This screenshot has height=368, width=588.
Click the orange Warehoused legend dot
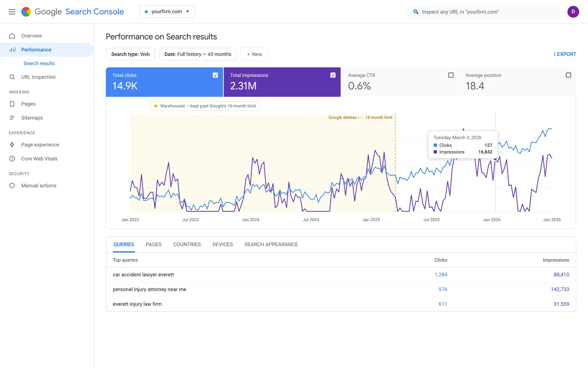tap(156, 106)
